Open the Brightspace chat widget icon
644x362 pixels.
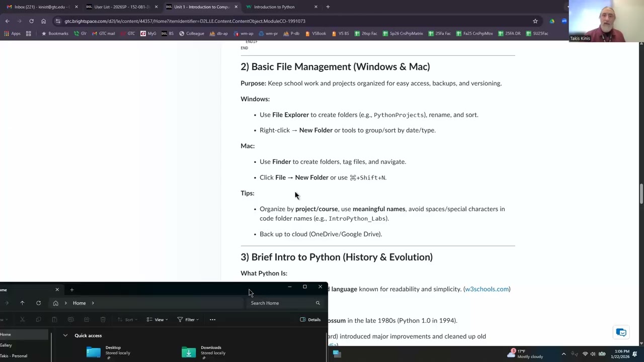click(x=621, y=333)
